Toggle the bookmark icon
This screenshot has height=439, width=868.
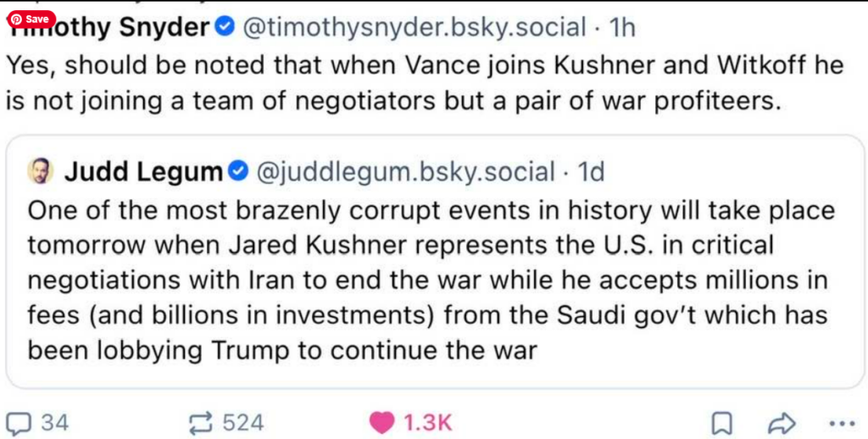722,422
